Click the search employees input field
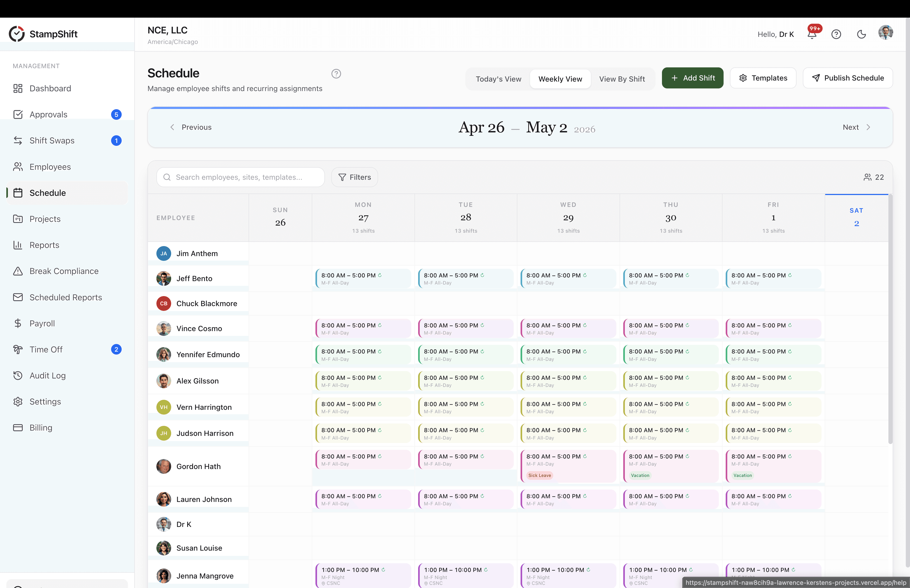910x588 pixels. click(x=241, y=177)
